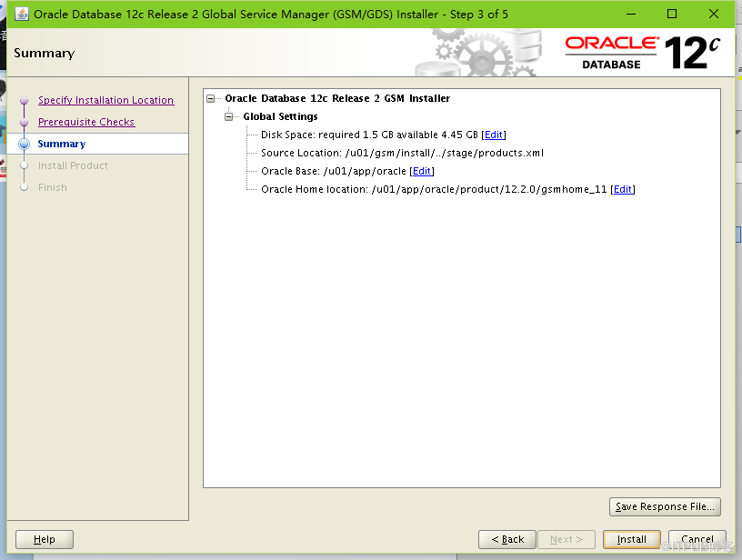Image resolution: width=742 pixels, height=560 pixels.
Task: Edit the Oracle Base path
Action: 422,171
